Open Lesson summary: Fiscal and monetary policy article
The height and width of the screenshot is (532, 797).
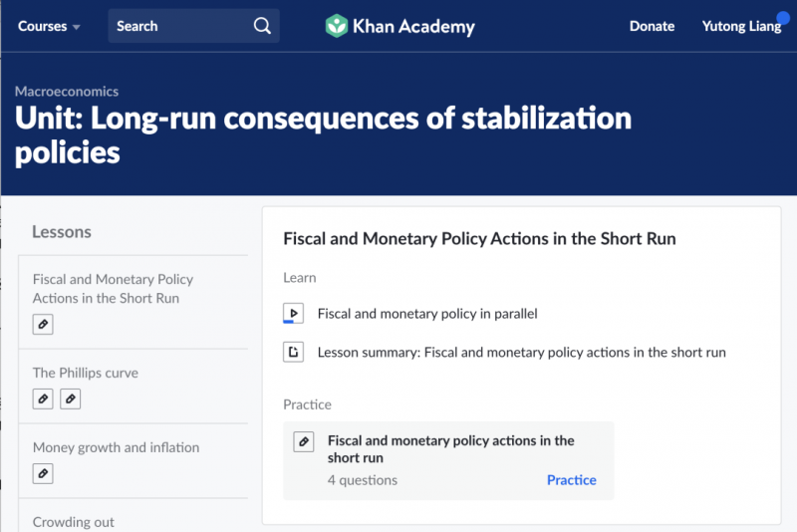coord(521,352)
